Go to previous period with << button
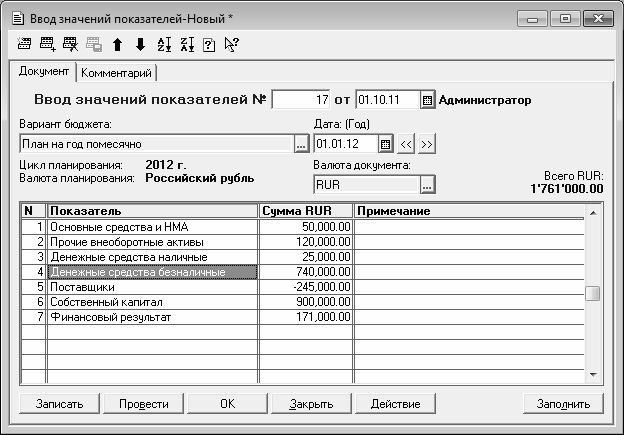The height and width of the screenshot is (435, 624). [407, 144]
